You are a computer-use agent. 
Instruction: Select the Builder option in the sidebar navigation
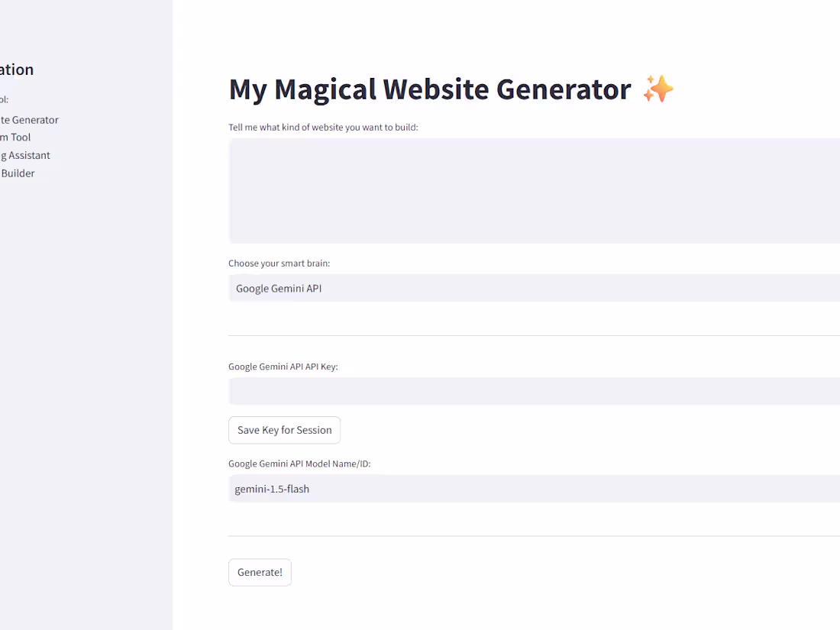18,173
